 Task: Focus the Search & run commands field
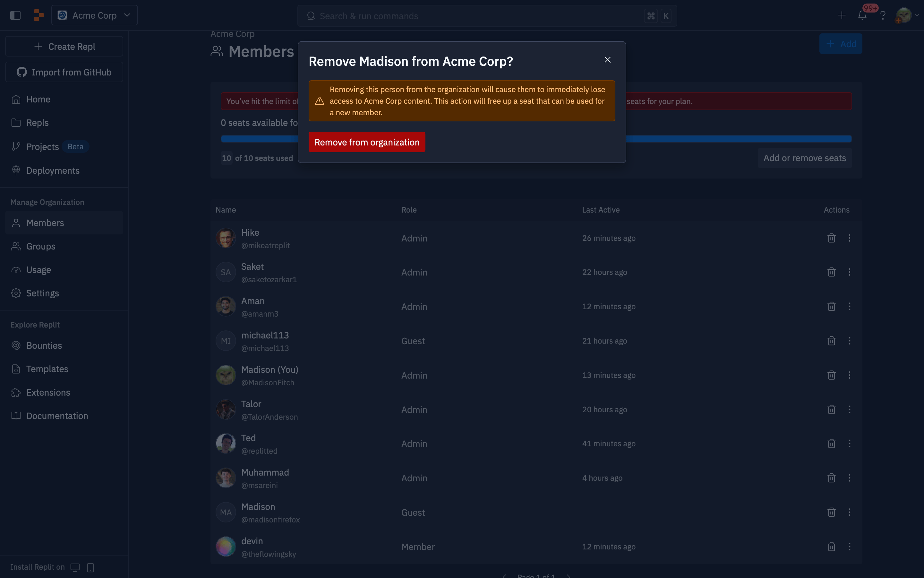(487, 16)
